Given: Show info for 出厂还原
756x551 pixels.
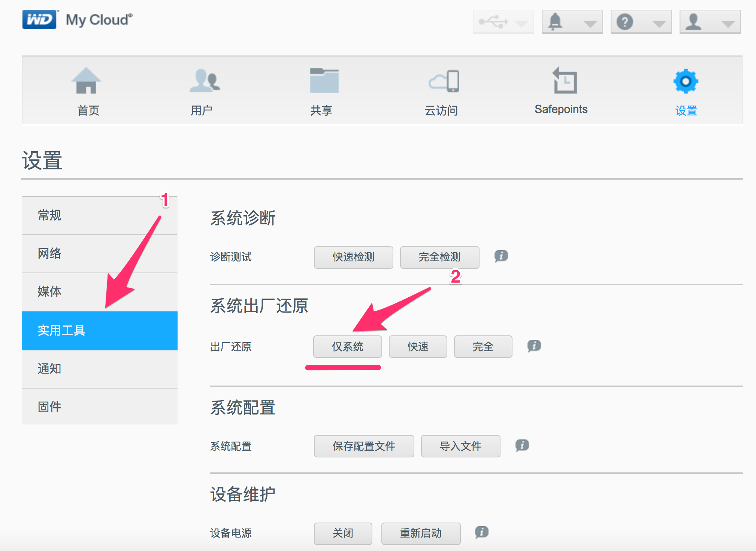Looking at the screenshot, I should [534, 346].
